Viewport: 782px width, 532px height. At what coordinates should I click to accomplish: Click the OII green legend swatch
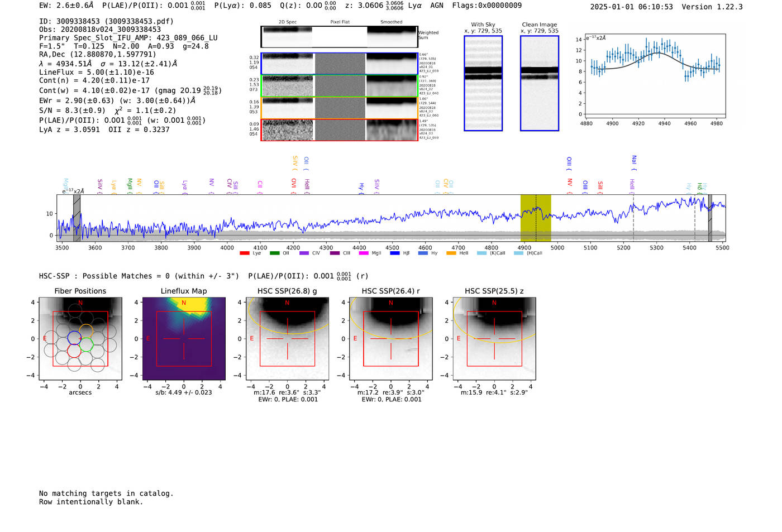274,253
